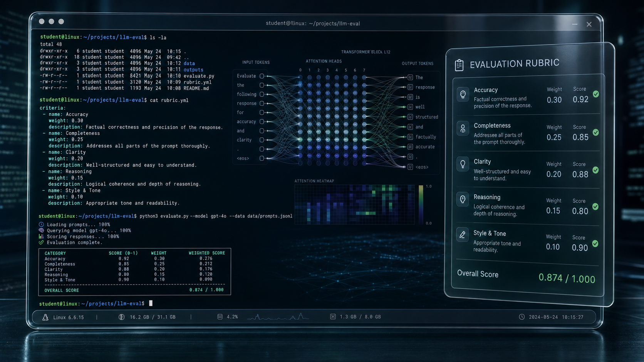Screen dimensions: 644x362
Task: Click the Accuracy criterion icon
Action: click(x=463, y=94)
